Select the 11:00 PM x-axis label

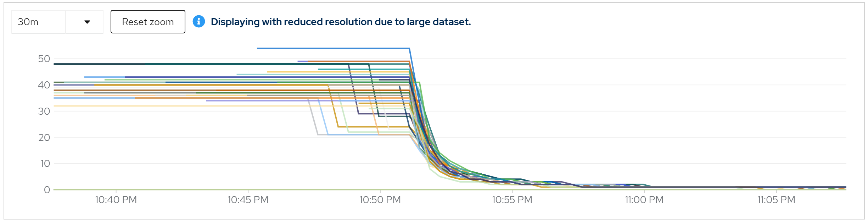[x=644, y=200]
